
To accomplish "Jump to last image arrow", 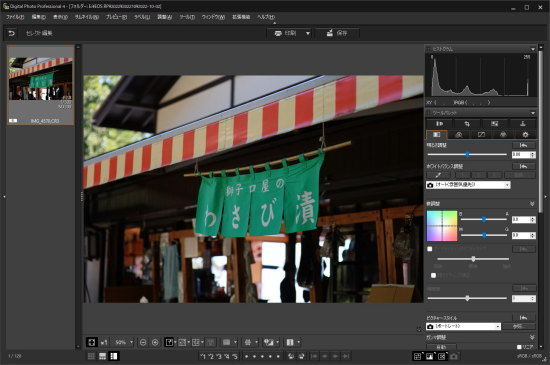I will point(346,356).
